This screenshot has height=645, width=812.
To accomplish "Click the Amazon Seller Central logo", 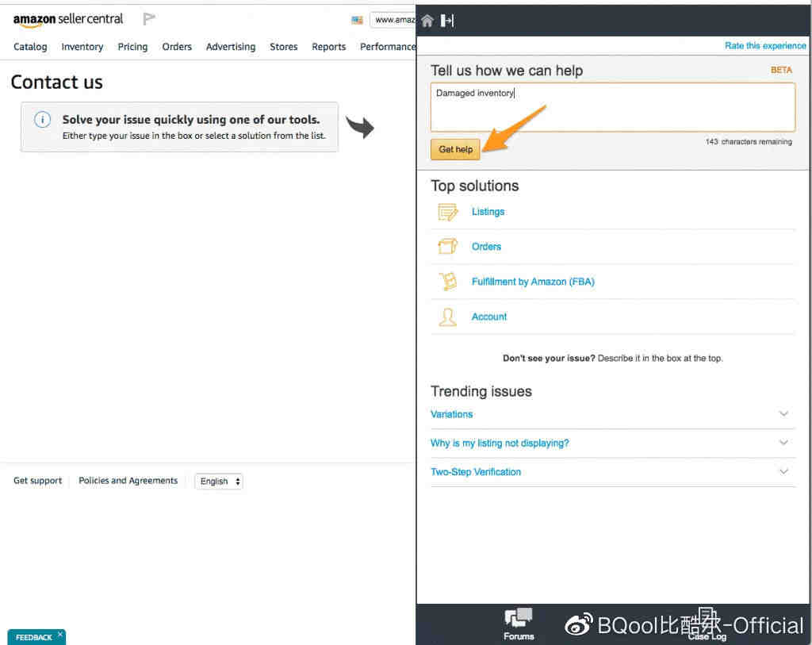I will point(68,20).
